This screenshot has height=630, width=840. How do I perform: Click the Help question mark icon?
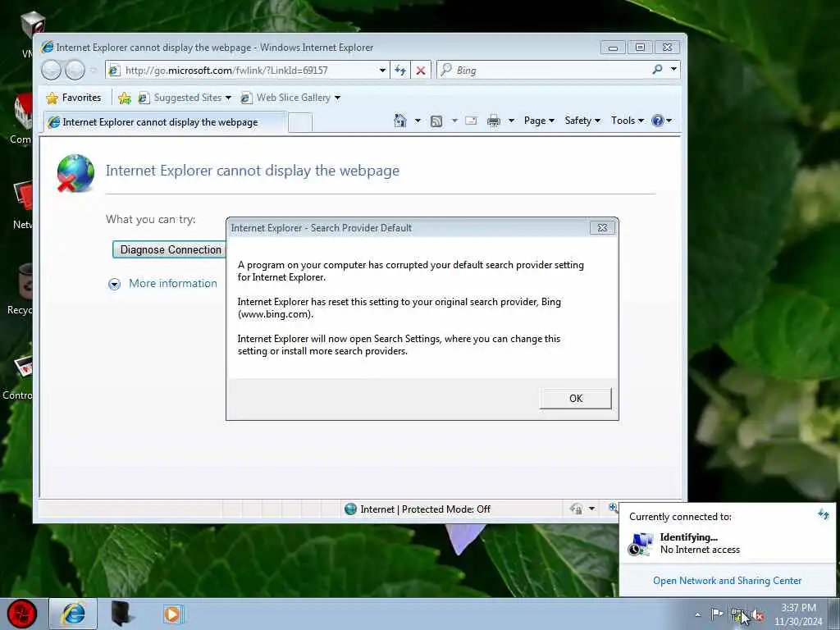(x=658, y=121)
